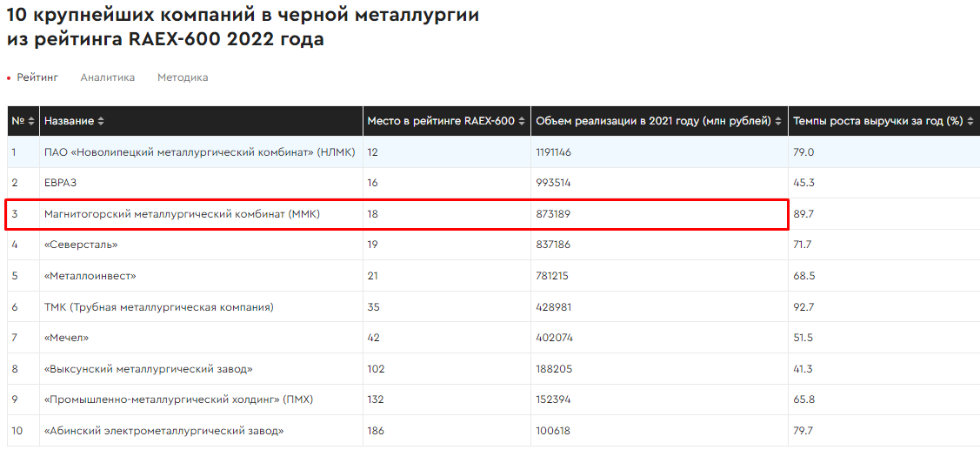Switch to the Методика tab
The height and width of the screenshot is (450, 980).
tap(183, 77)
